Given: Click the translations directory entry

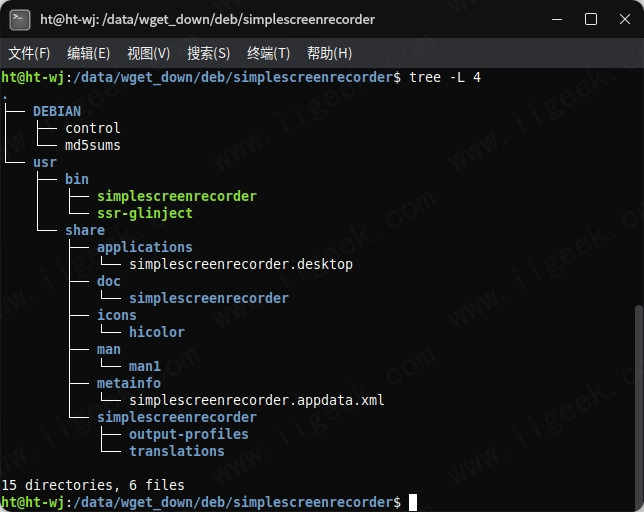Looking at the screenshot, I should (x=177, y=451).
